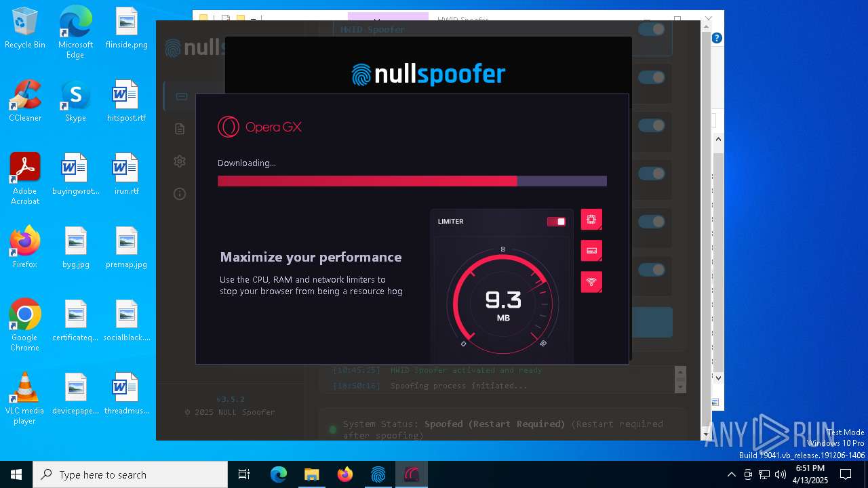The height and width of the screenshot is (488, 868).
Task: Toggle the fourth spoofer option switch
Action: (652, 174)
